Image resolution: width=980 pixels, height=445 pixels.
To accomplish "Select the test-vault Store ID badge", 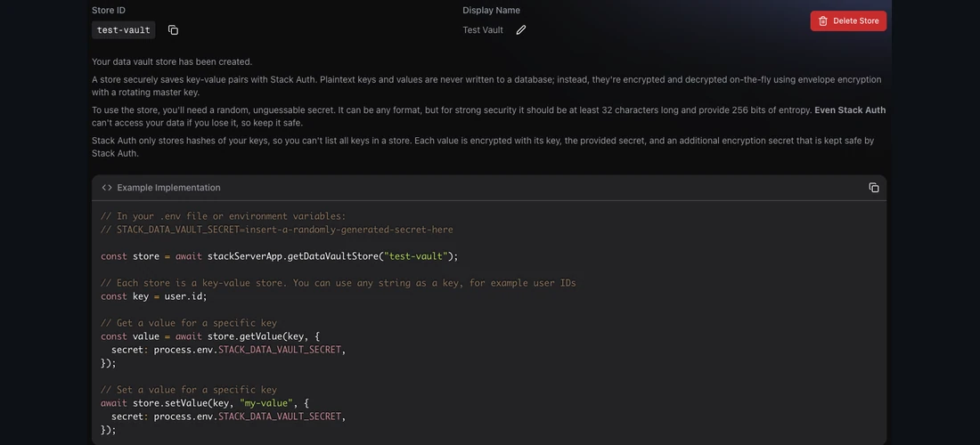I will 123,30.
